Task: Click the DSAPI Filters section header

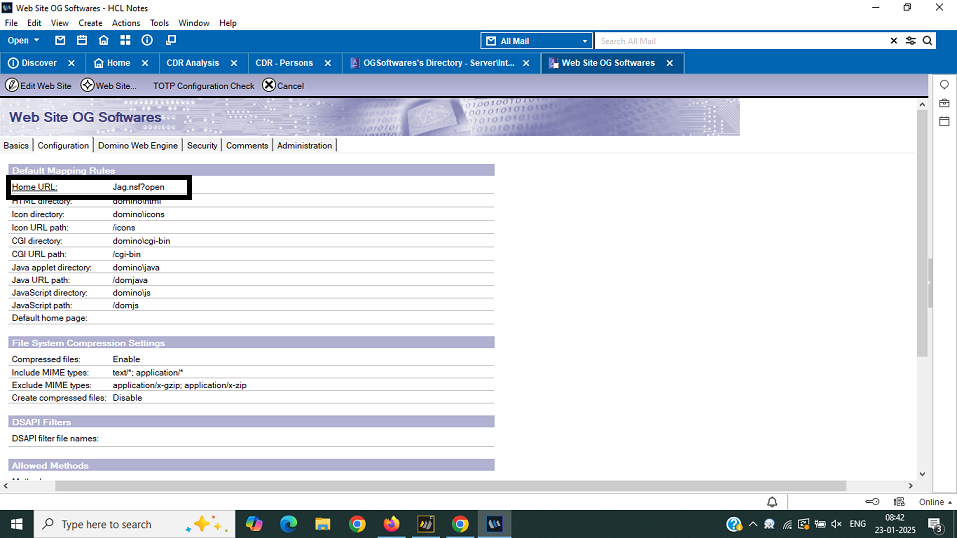Action: 251,422
